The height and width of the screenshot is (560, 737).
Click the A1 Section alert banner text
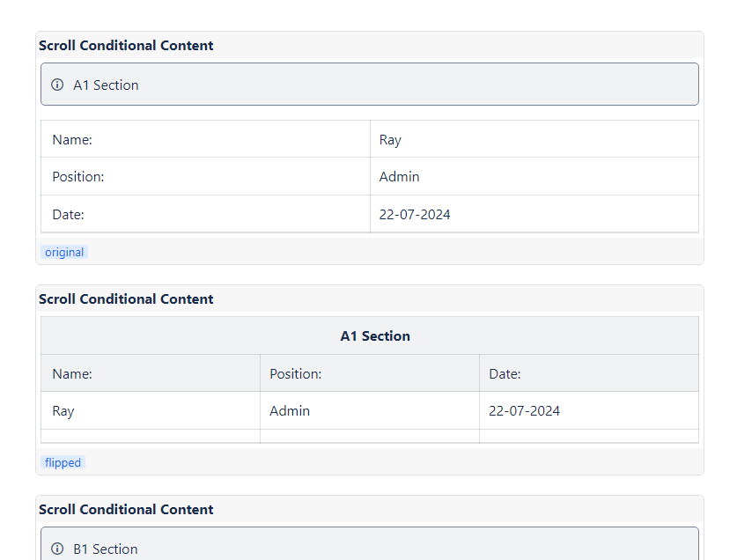(x=106, y=85)
